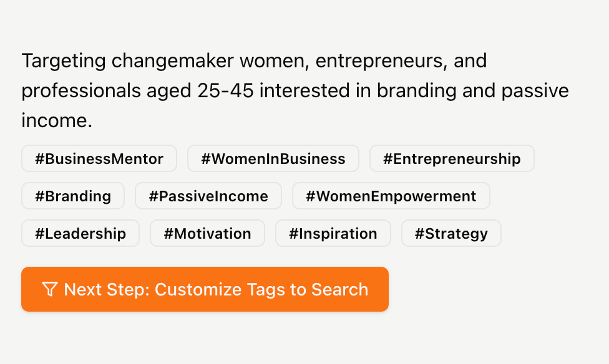The width and height of the screenshot is (609, 364).
Task: Click the word 'branding' in the description
Action: (416, 92)
